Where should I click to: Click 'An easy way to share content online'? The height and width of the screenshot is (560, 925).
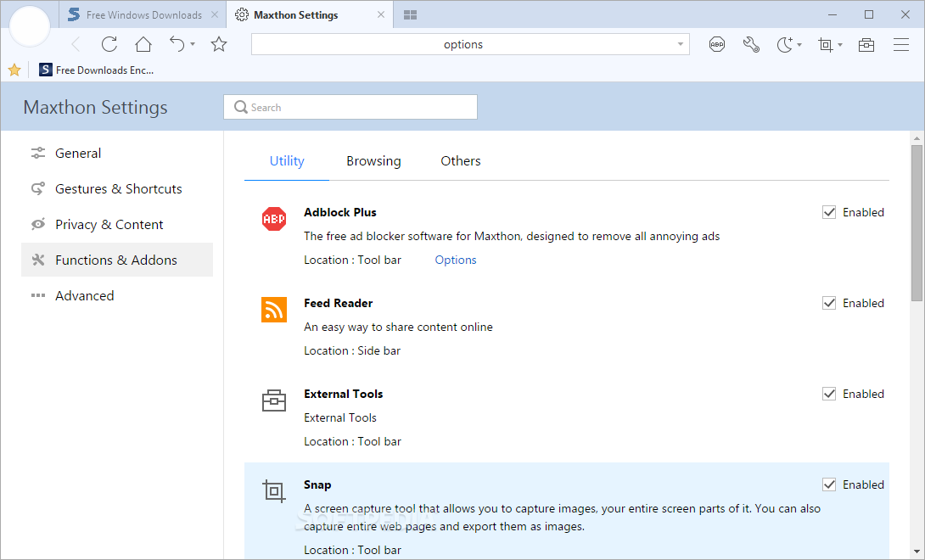398,327
